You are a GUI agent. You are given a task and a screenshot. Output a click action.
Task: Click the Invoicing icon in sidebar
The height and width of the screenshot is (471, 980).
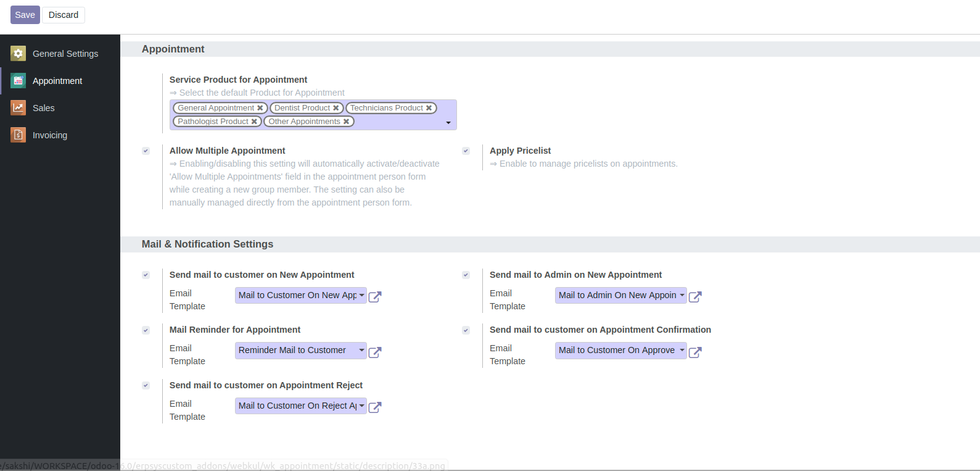pyautogui.click(x=19, y=135)
